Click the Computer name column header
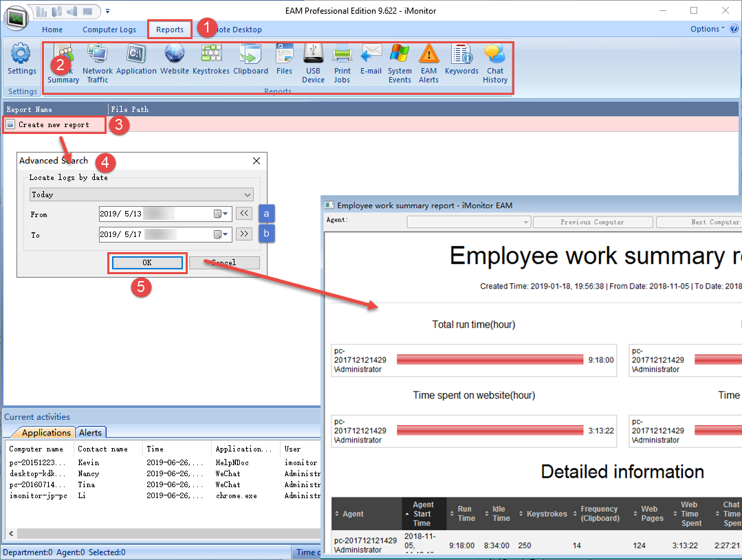The image size is (742, 560). click(40, 449)
